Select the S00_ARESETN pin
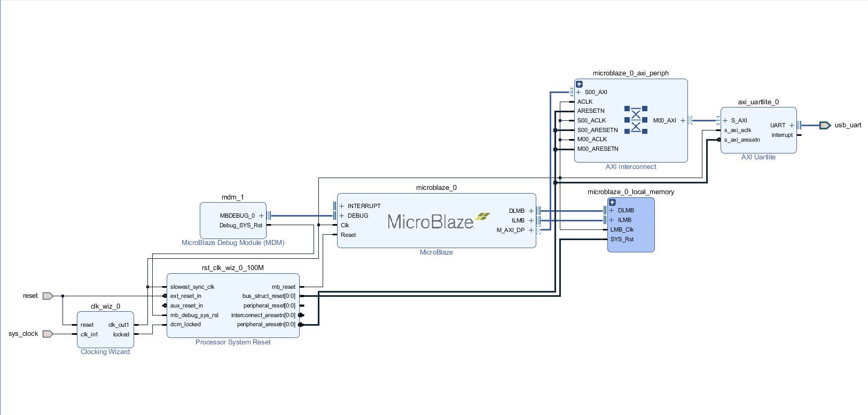868x415 pixels. point(598,130)
